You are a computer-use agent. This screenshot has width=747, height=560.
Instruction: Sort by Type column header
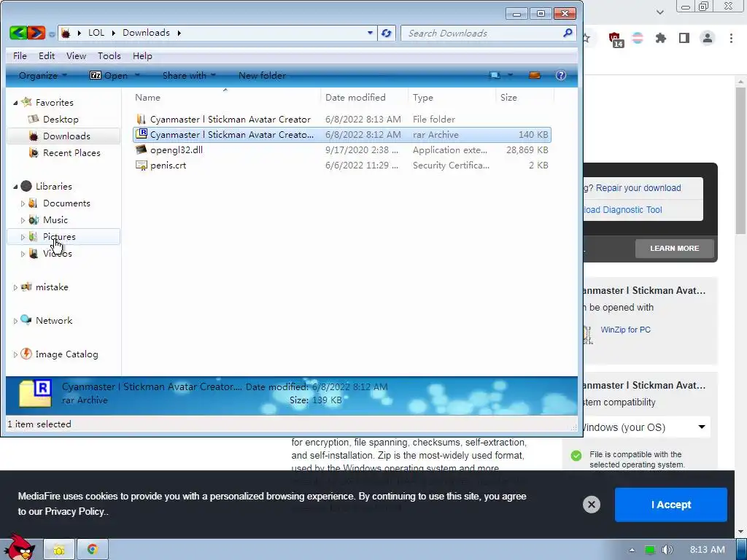click(x=422, y=97)
